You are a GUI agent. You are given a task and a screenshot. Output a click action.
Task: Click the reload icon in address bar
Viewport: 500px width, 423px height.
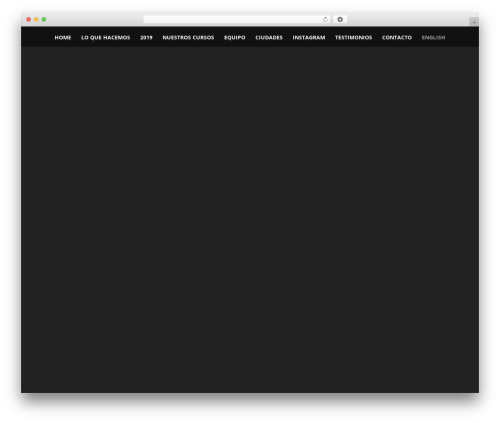[325, 20]
